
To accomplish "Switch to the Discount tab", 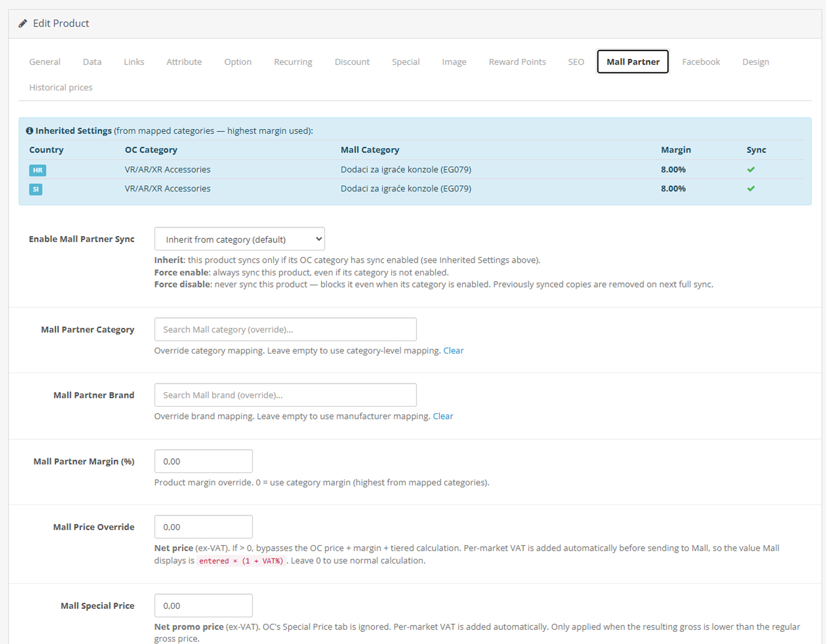I will pos(352,62).
